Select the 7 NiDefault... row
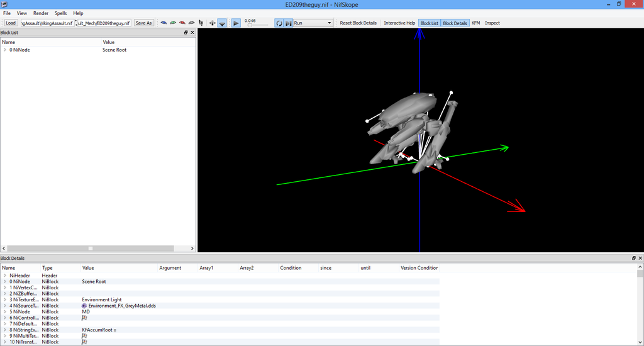644x346 pixels. point(219,324)
